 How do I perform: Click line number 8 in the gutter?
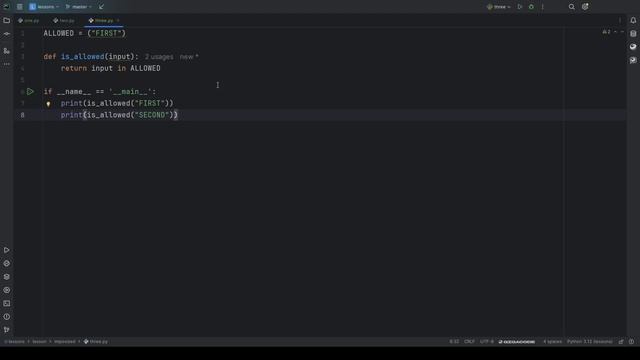pos(22,115)
